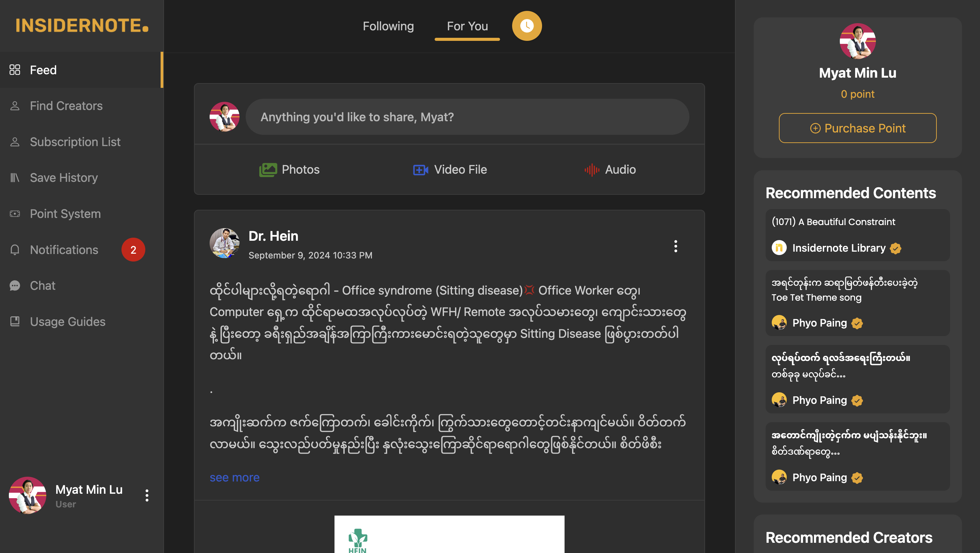Click Dr. Hein's profile avatar
Screen dimensions: 980x553
point(225,243)
